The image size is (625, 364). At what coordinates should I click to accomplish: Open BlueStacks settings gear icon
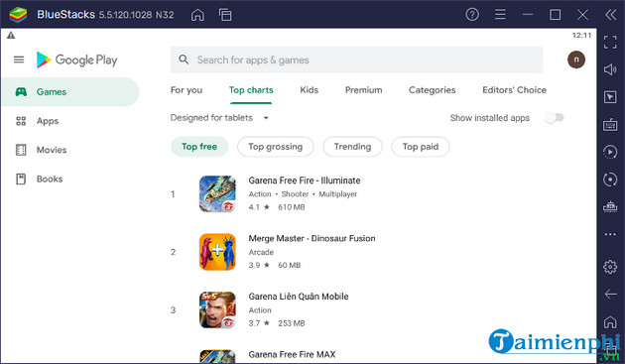point(610,267)
